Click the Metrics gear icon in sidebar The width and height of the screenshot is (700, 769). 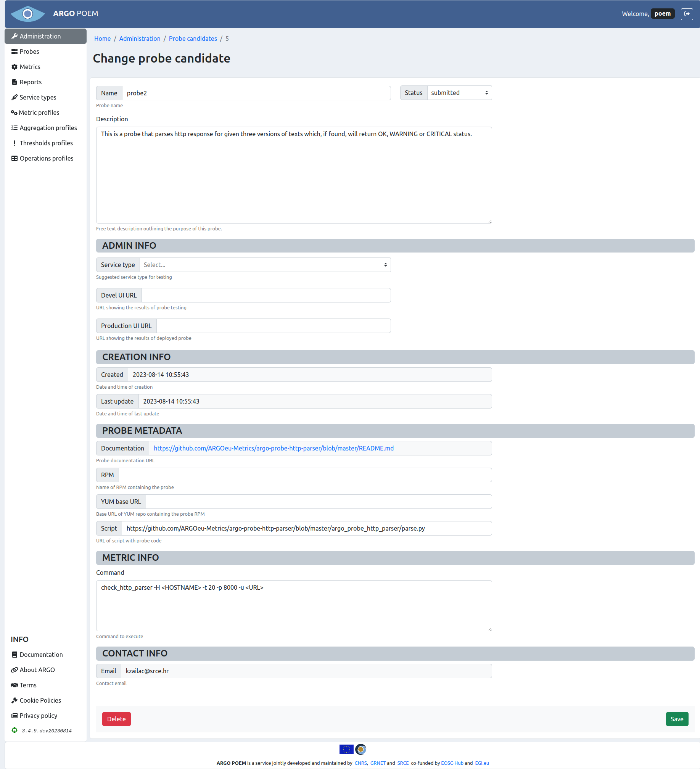tap(14, 67)
